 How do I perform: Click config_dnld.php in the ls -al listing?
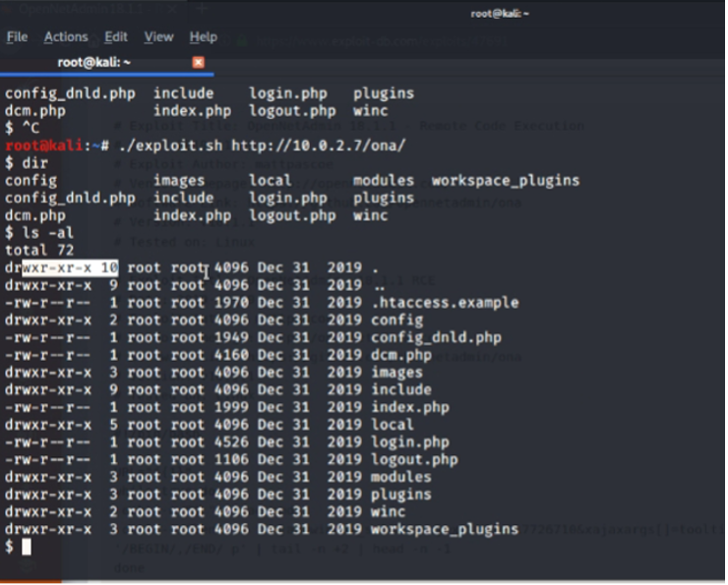(437, 338)
